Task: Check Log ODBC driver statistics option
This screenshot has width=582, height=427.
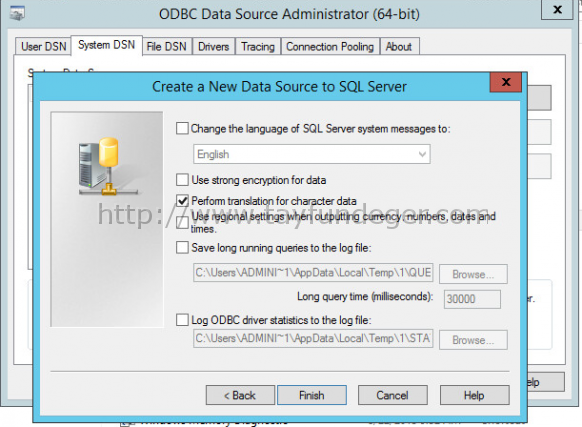Action: pyautogui.click(x=182, y=320)
